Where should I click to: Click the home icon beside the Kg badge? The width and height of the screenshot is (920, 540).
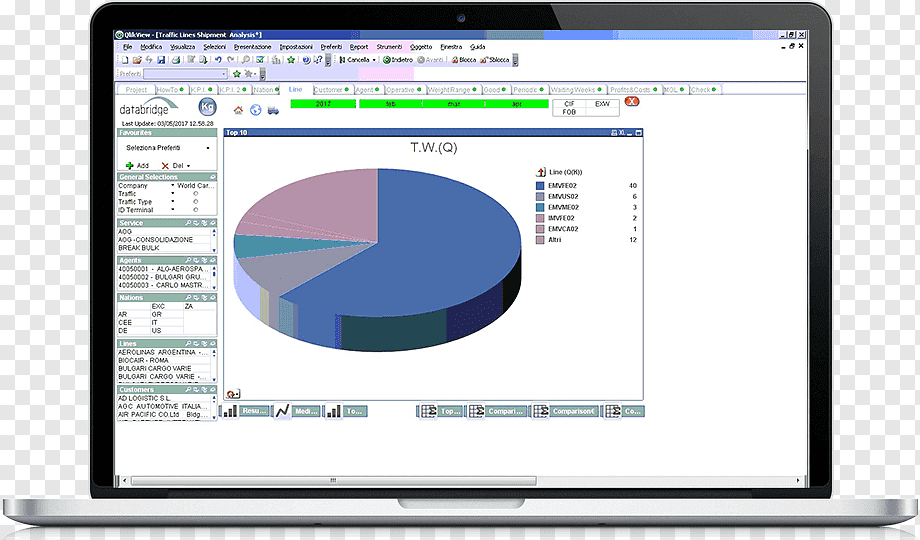coord(238,110)
